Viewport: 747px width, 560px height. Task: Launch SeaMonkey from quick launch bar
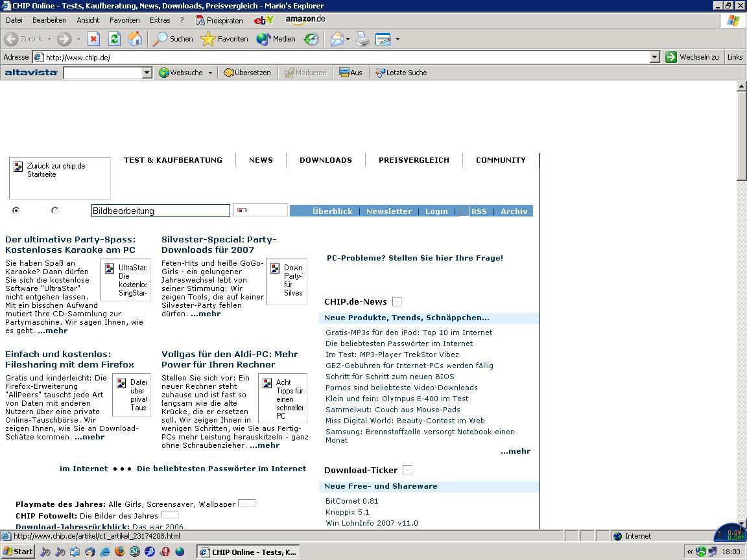[x=150, y=552]
